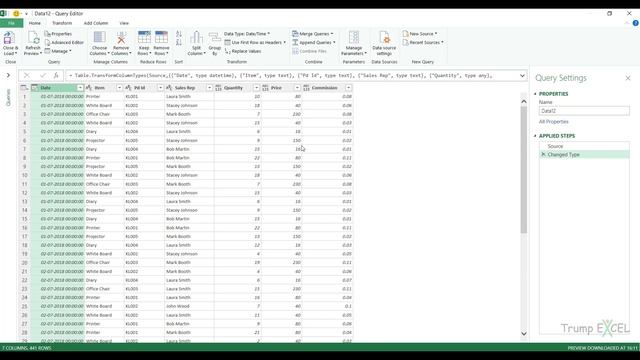Viewport: 640px width, 360px height.
Task: Select Sales Rep cell in row 25
Action: click(x=189, y=306)
